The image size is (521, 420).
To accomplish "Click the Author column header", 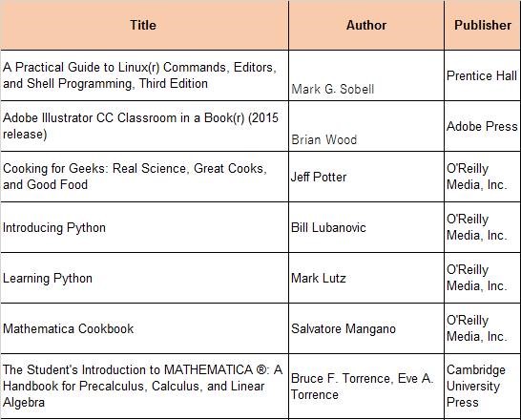I will (x=366, y=25).
